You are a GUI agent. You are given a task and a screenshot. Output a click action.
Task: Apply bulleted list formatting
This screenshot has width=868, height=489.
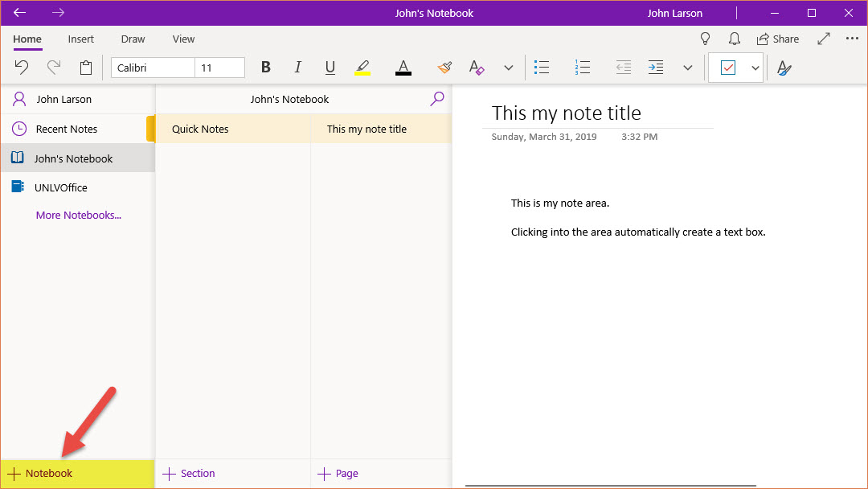click(542, 68)
